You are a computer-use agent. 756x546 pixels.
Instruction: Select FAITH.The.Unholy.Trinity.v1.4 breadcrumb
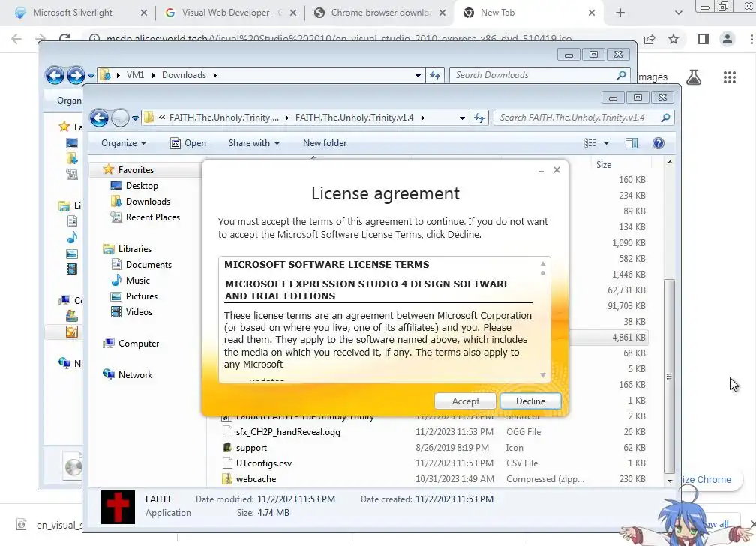(x=354, y=118)
